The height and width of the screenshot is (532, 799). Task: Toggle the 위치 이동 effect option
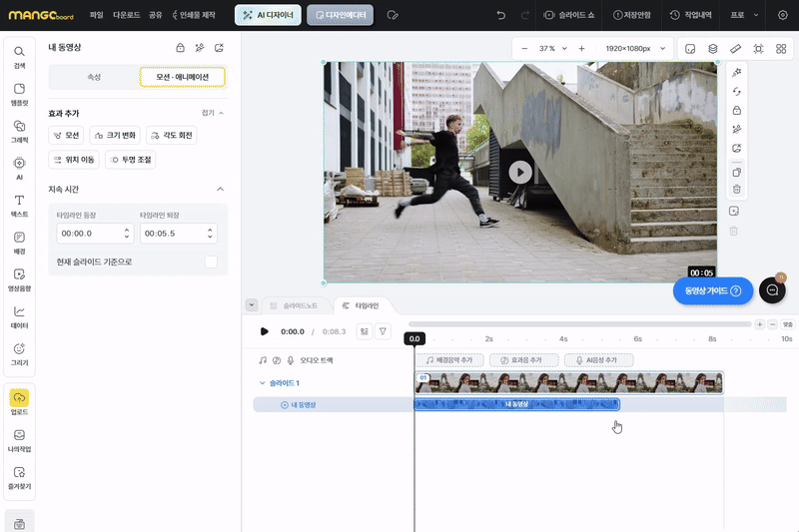74,160
